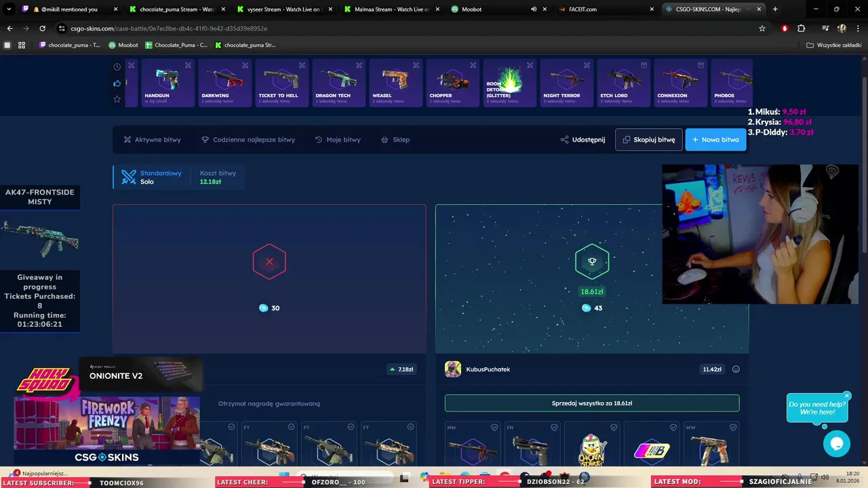Click the 7.18zł balance badge

point(401,369)
